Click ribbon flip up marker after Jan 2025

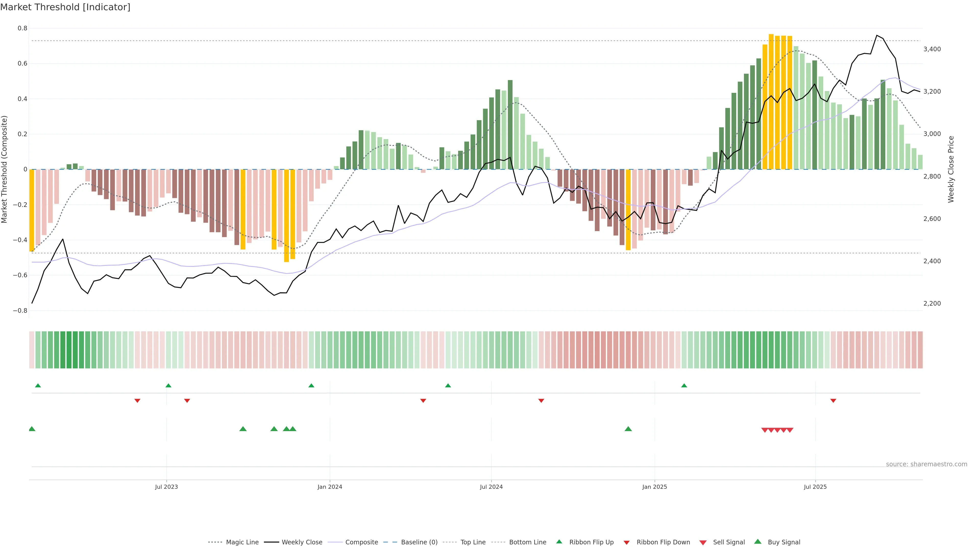pyautogui.click(x=684, y=386)
